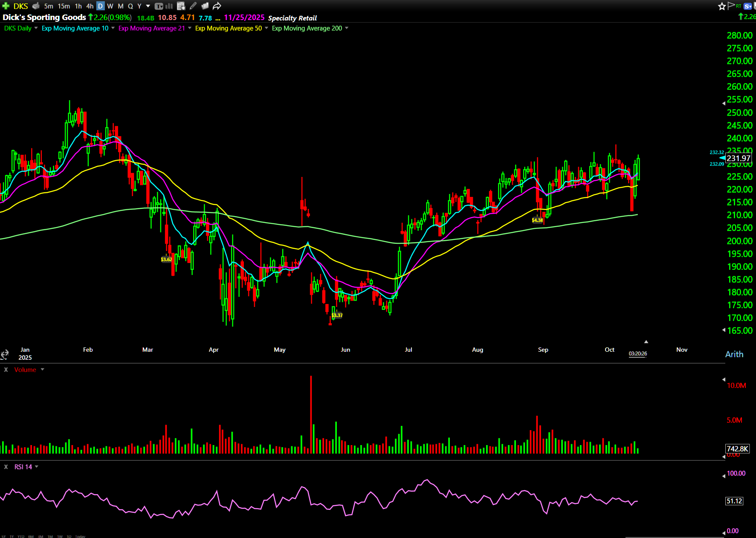Click the 11/25/2025 earnings date

244,17
